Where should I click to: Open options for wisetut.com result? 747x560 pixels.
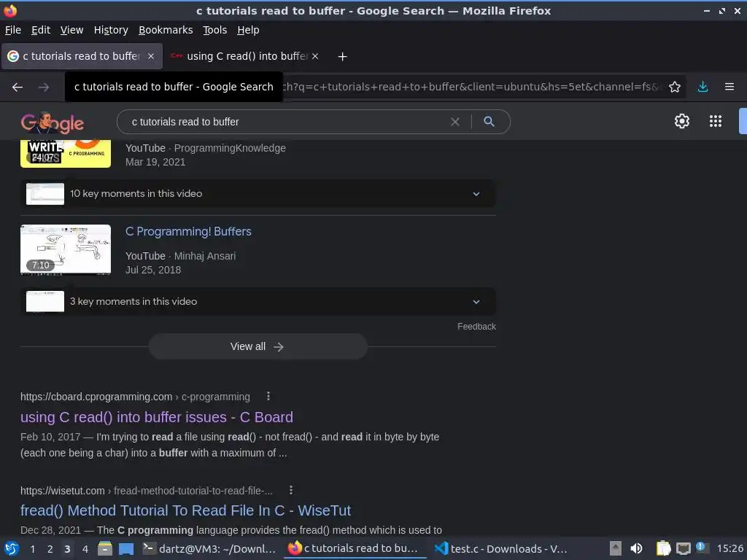[x=291, y=490]
